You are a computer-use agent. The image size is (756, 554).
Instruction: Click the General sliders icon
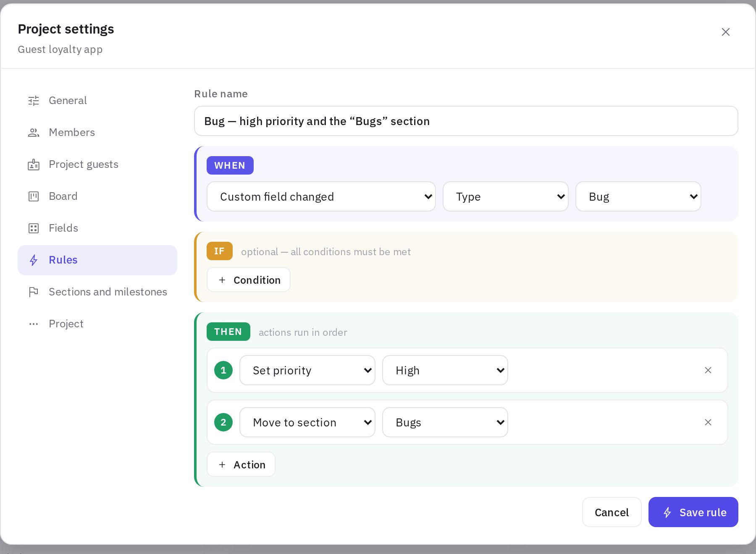click(34, 101)
